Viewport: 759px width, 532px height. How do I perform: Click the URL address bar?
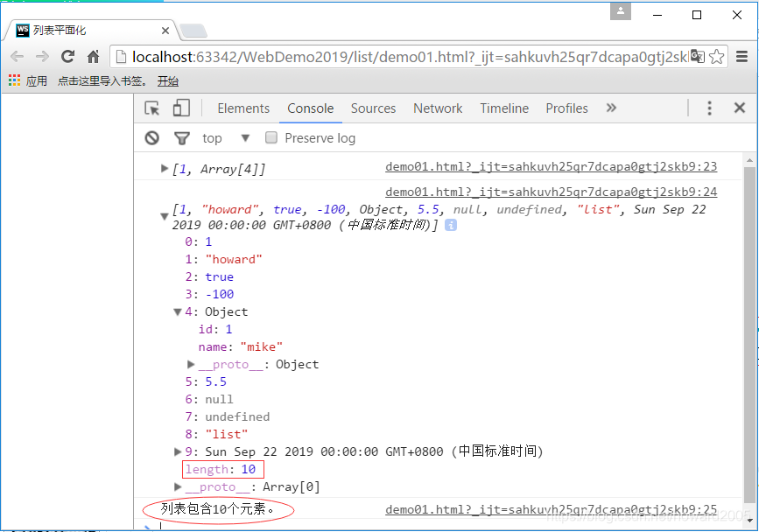click(x=409, y=57)
